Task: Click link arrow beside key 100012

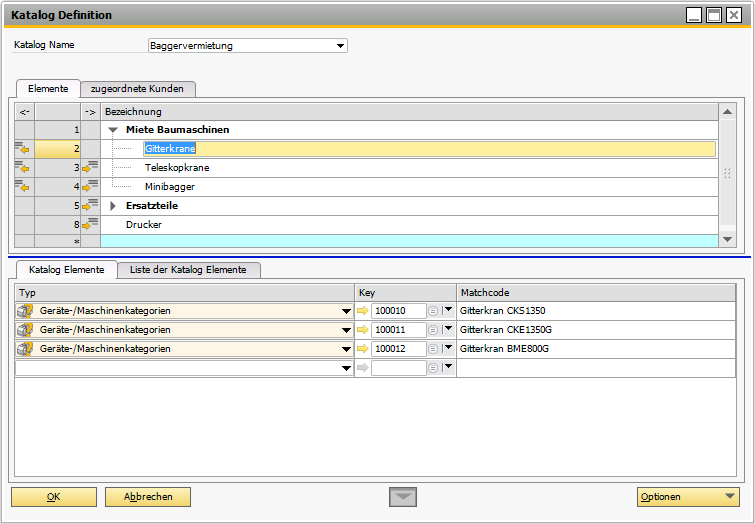Action: [x=363, y=349]
